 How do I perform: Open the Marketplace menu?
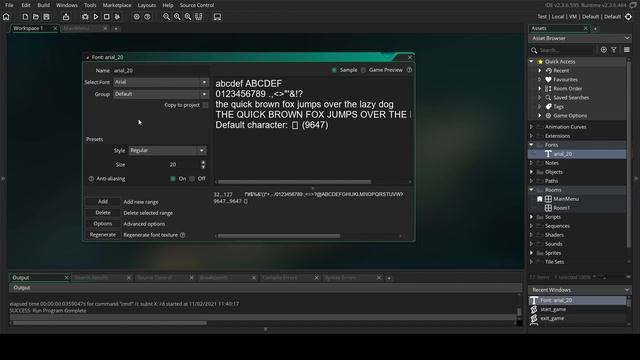117,5
